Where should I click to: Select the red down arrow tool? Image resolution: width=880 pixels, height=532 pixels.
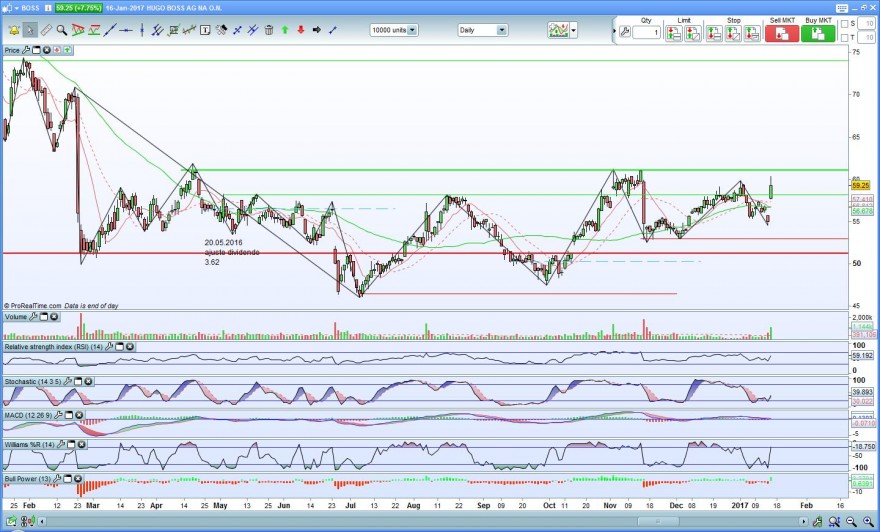[301, 30]
